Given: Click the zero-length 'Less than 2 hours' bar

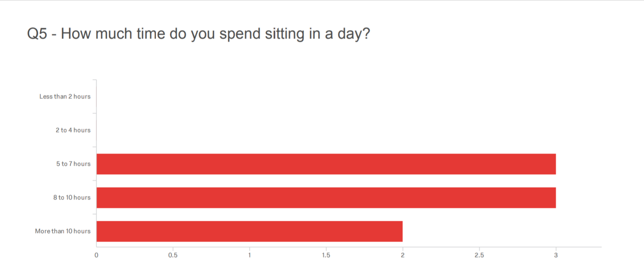Looking at the screenshot, I should coord(97,96).
